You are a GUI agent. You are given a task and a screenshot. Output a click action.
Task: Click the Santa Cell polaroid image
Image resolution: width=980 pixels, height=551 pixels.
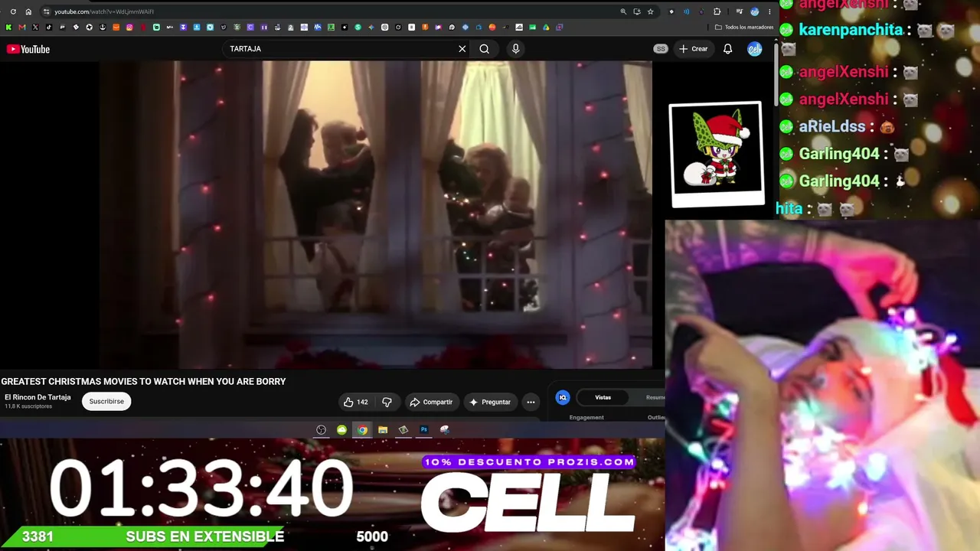pyautogui.click(x=717, y=154)
